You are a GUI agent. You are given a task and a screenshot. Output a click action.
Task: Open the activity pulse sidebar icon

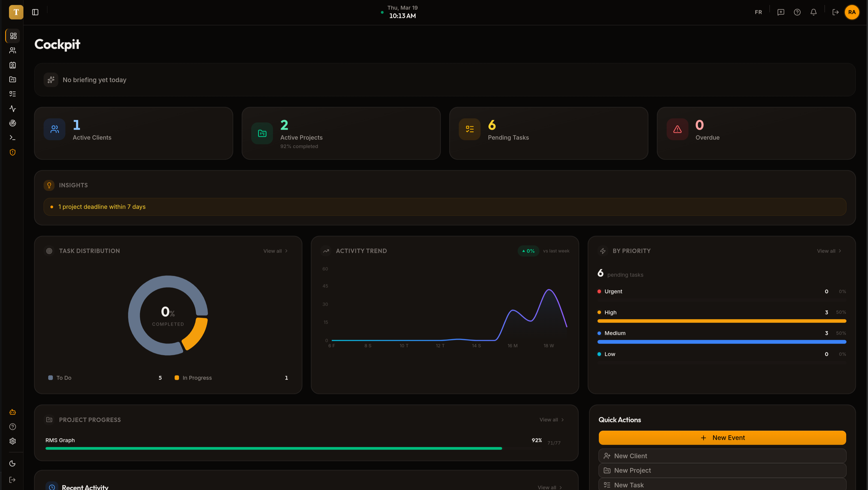[x=13, y=108]
